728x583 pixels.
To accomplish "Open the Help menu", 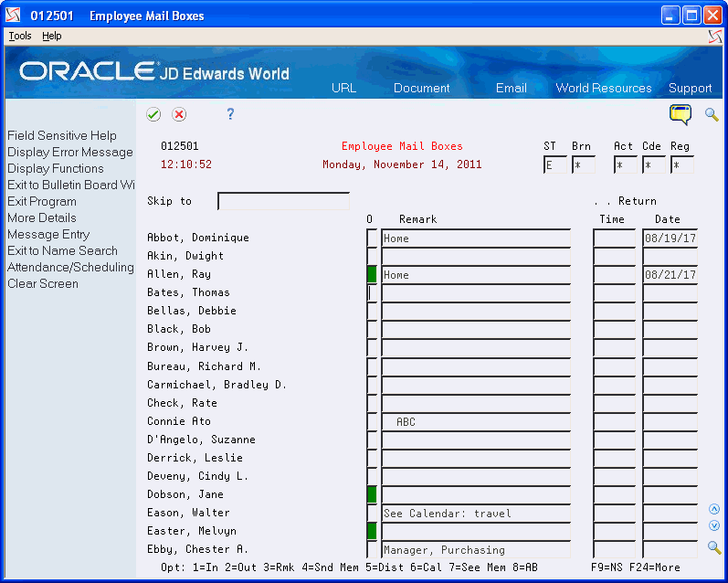I will tap(51, 36).
